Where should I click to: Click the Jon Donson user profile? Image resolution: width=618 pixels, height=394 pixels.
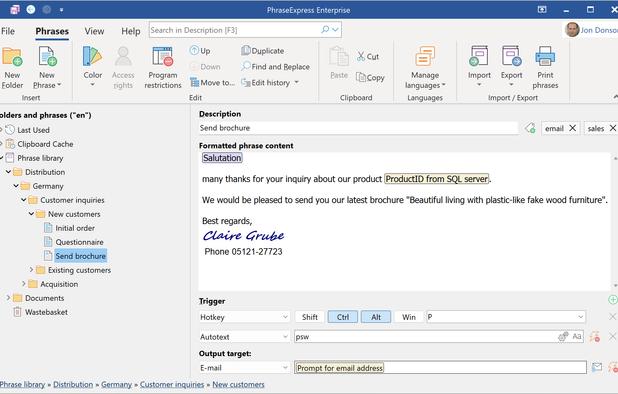(590, 30)
